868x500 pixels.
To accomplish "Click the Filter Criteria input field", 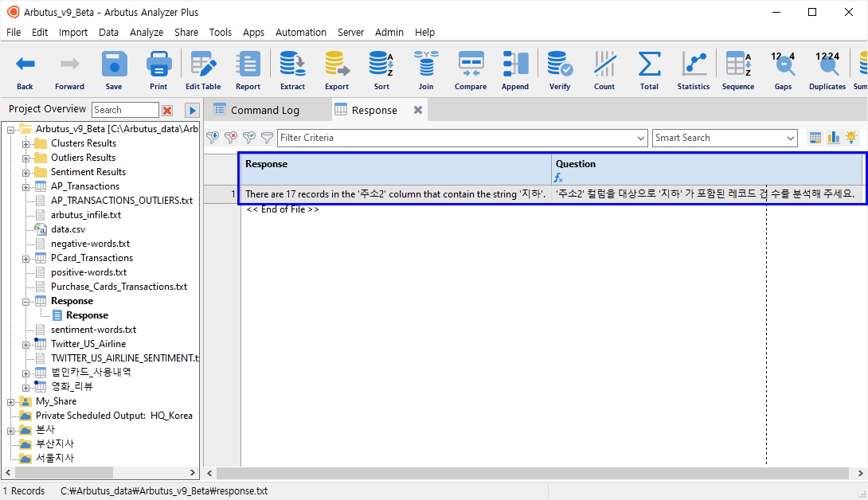I will pos(457,138).
